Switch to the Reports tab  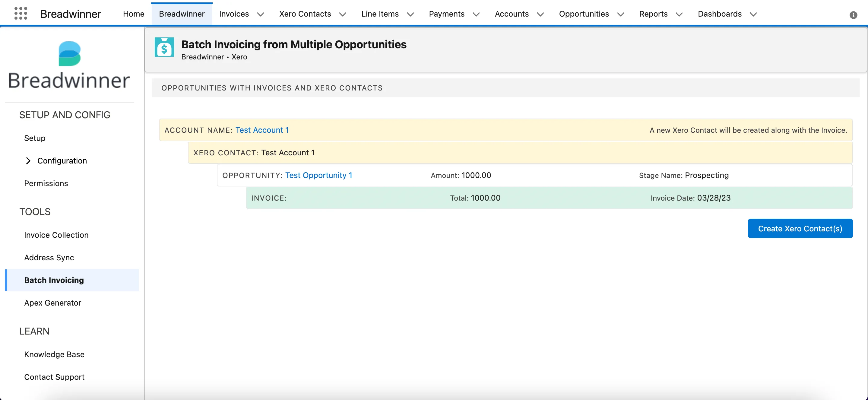(653, 14)
